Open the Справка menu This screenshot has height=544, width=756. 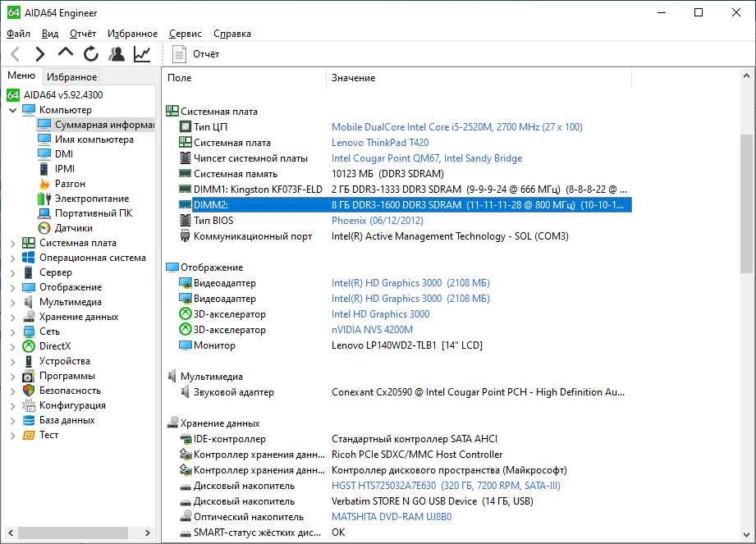tap(232, 34)
